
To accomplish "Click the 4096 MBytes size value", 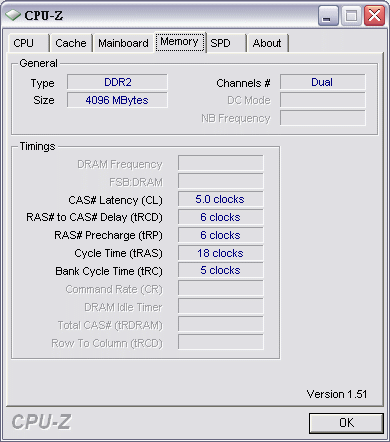I will pyautogui.click(x=117, y=100).
